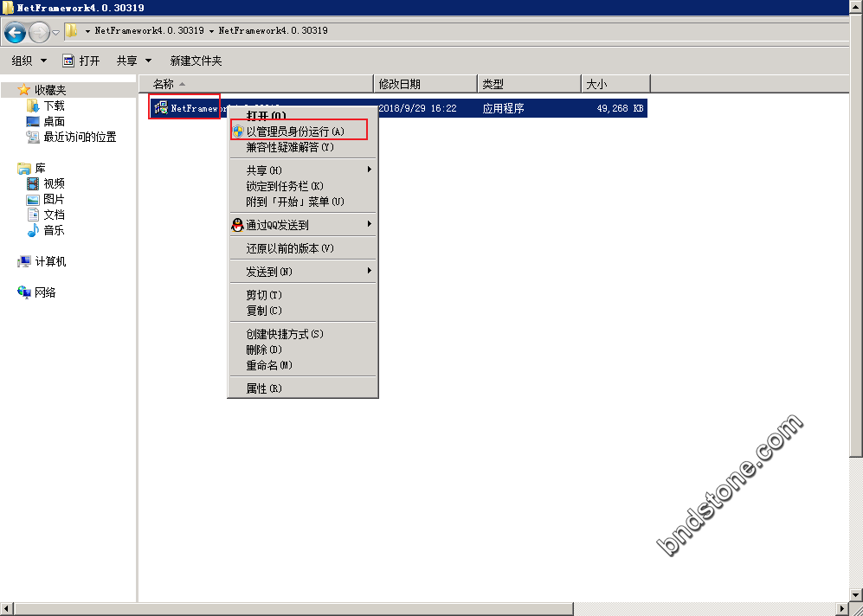Go back with the Back arrow button
This screenshot has height=616, width=863.
point(15,34)
